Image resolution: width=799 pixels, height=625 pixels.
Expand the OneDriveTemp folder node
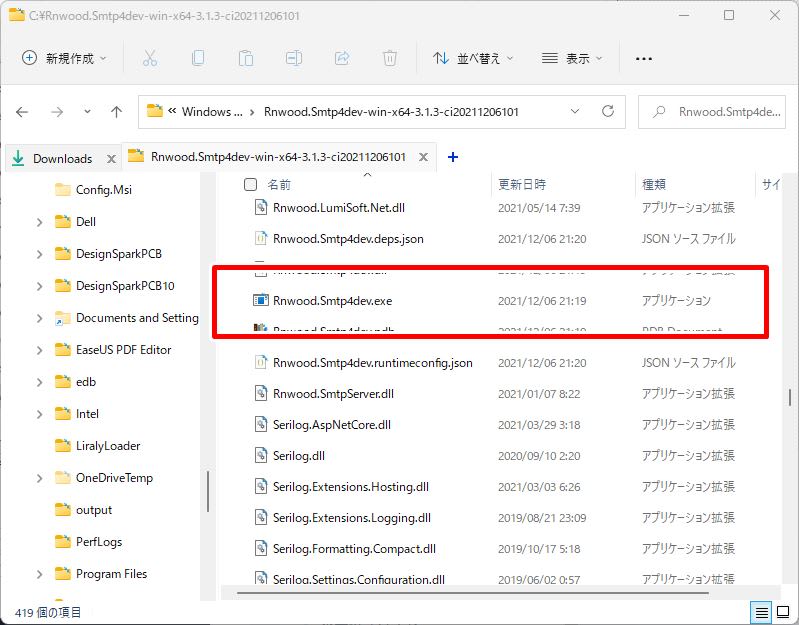[40, 478]
